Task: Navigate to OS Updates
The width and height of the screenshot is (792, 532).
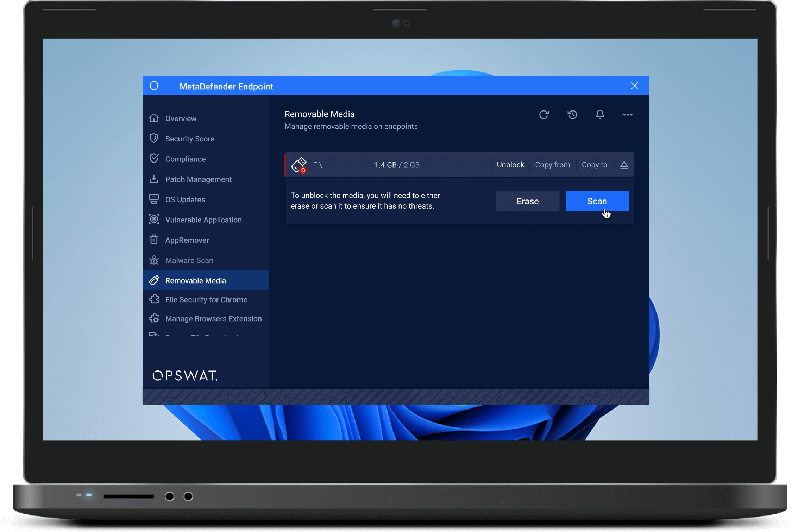Action: [x=185, y=200]
